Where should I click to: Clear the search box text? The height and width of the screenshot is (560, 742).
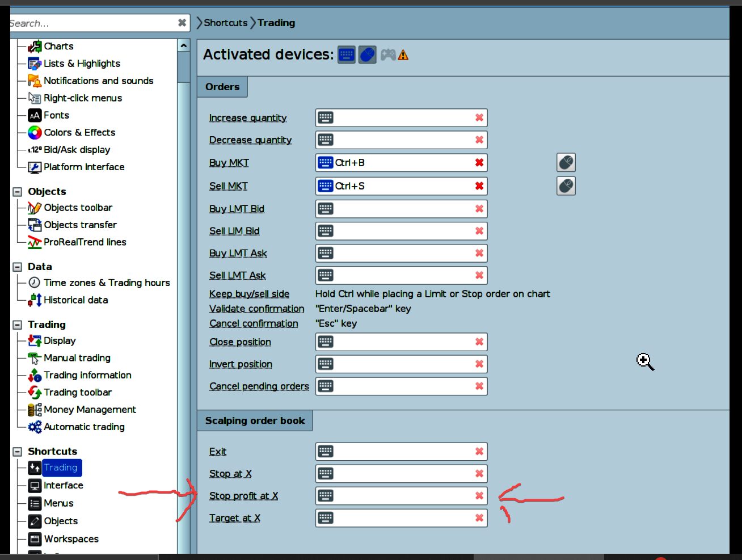coord(182,23)
